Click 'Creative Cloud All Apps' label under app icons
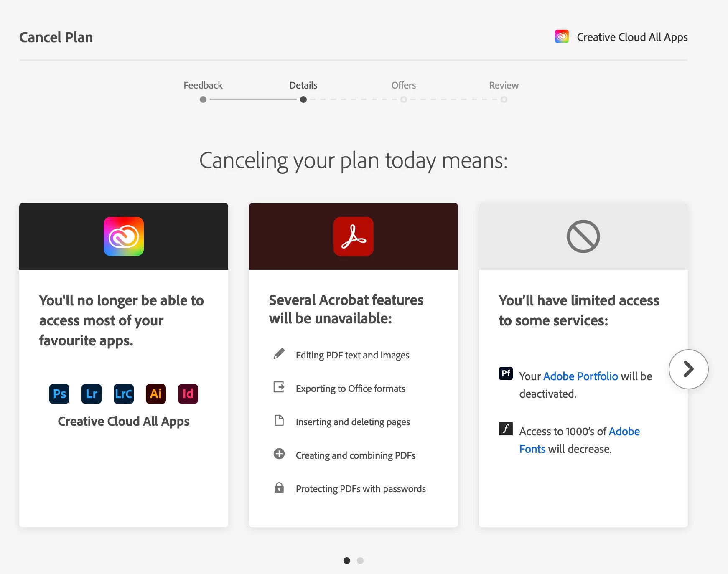 pos(124,422)
